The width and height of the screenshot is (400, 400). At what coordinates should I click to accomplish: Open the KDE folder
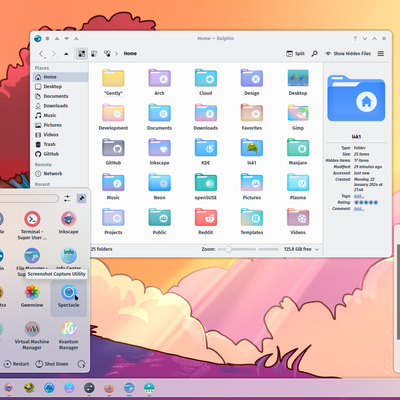point(206,152)
